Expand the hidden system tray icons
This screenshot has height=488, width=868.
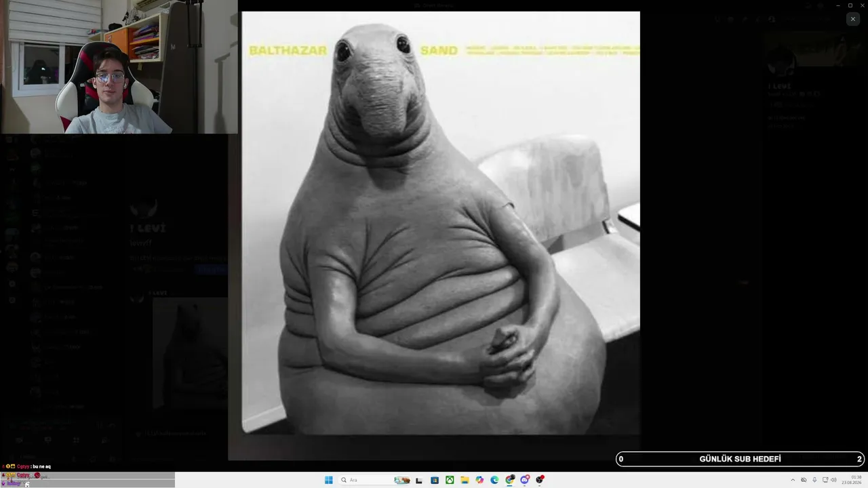793,480
